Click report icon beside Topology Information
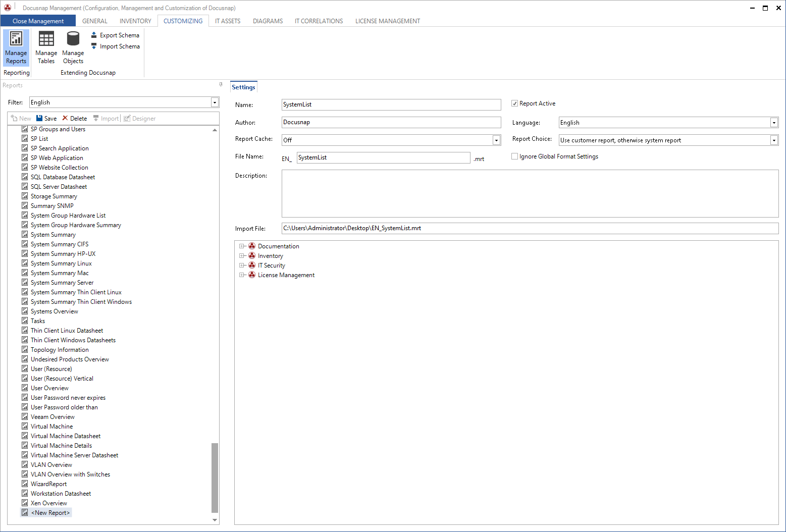Screen dimensions: 786x532 [25, 349]
